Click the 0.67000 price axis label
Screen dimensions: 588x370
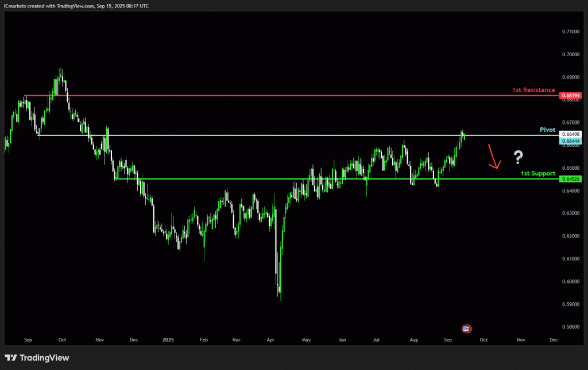point(571,122)
